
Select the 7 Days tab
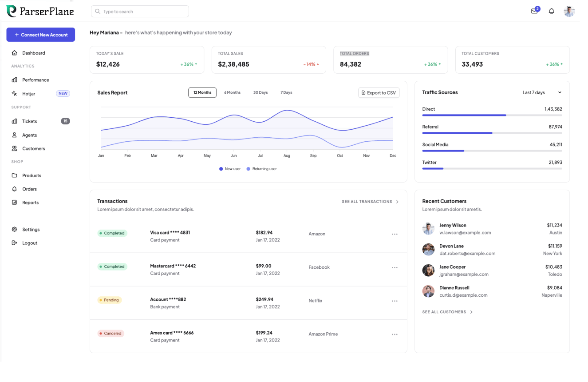click(x=286, y=92)
